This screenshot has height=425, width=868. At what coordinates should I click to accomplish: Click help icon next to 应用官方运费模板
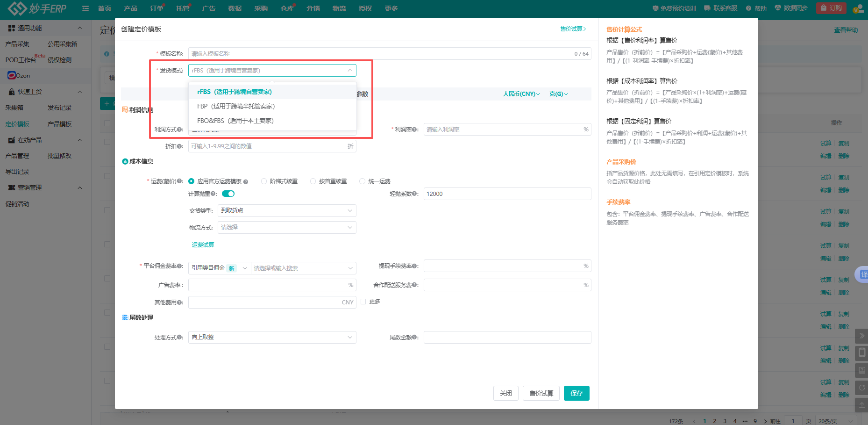coord(246,182)
